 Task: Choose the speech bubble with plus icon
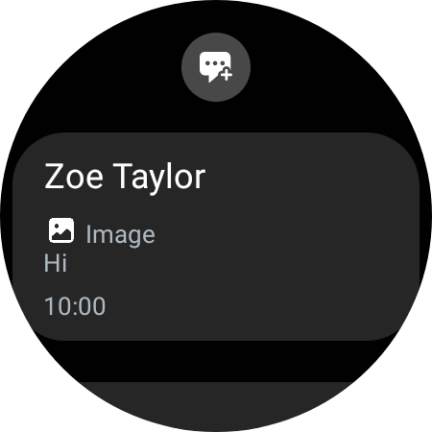click(x=216, y=67)
